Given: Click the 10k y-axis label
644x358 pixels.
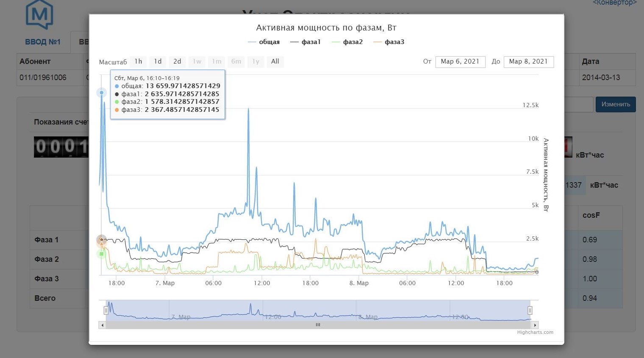Looking at the screenshot, I should tap(533, 139).
